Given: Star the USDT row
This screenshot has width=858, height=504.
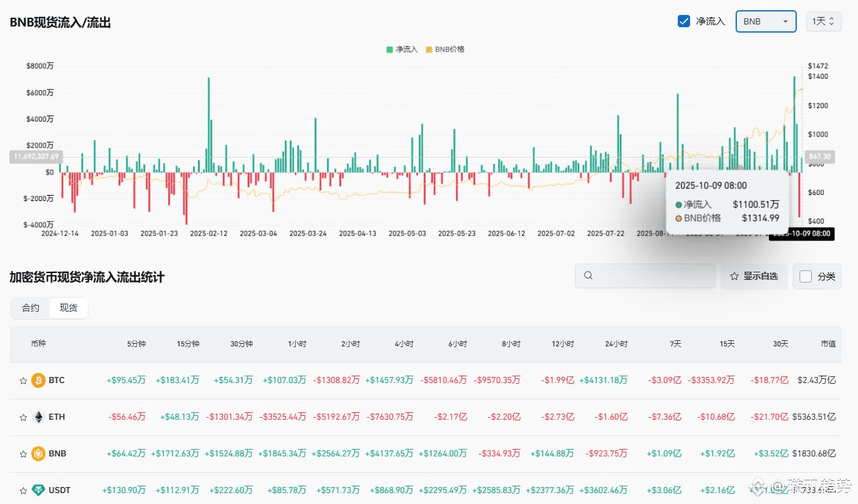Looking at the screenshot, I should (23, 490).
